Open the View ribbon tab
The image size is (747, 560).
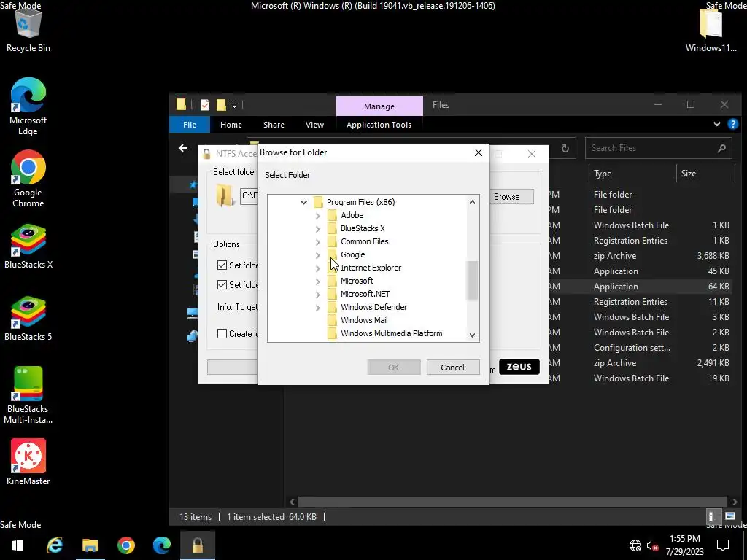coord(314,124)
